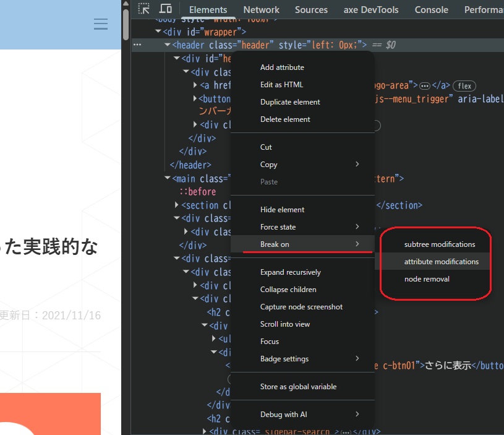Select the ::before pseudo-element row
Viewport: 504px width, 435px height.
click(198, 192)
